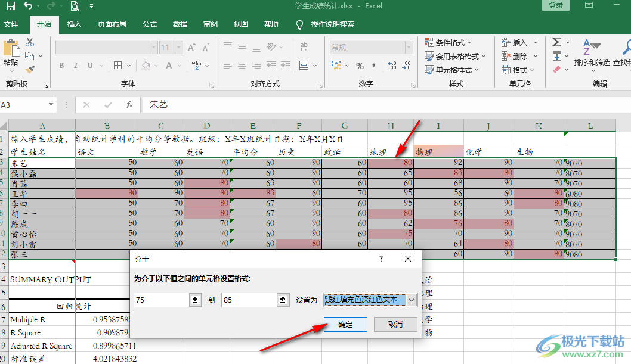Open the font size dropdown
This screenshot has height=364, width=631.
tap(179, 48)
